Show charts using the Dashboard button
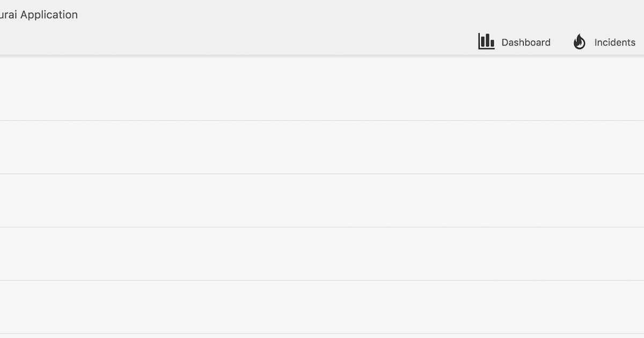This screenshot has width=644, height=338. 514,42
